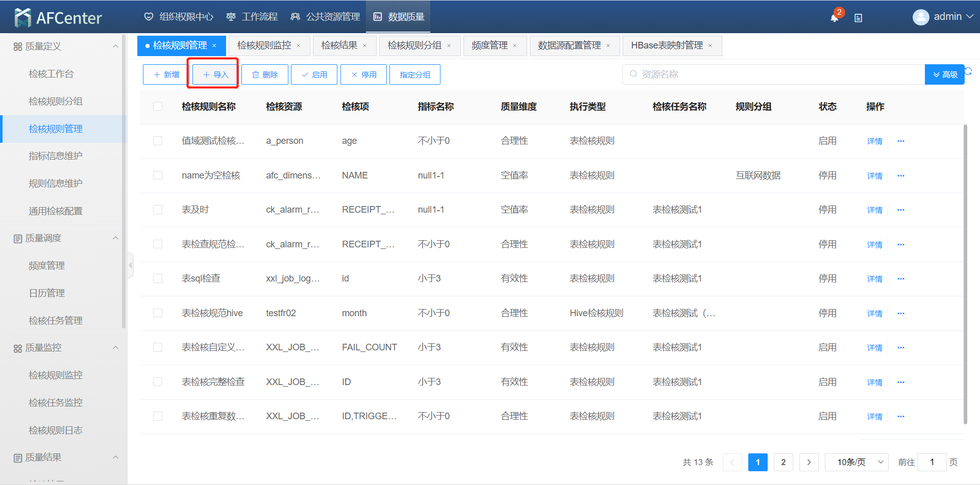Click the sidebar collapse handle arrow

[131, 265]
